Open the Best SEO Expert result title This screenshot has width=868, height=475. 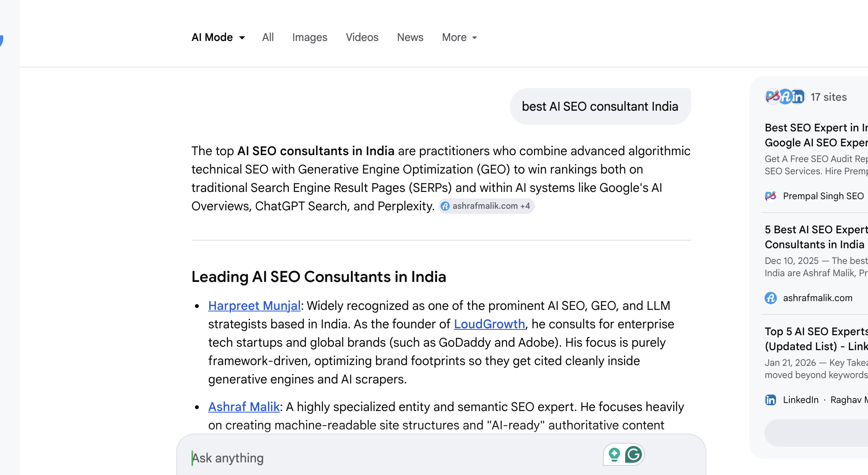pos(816,135)
